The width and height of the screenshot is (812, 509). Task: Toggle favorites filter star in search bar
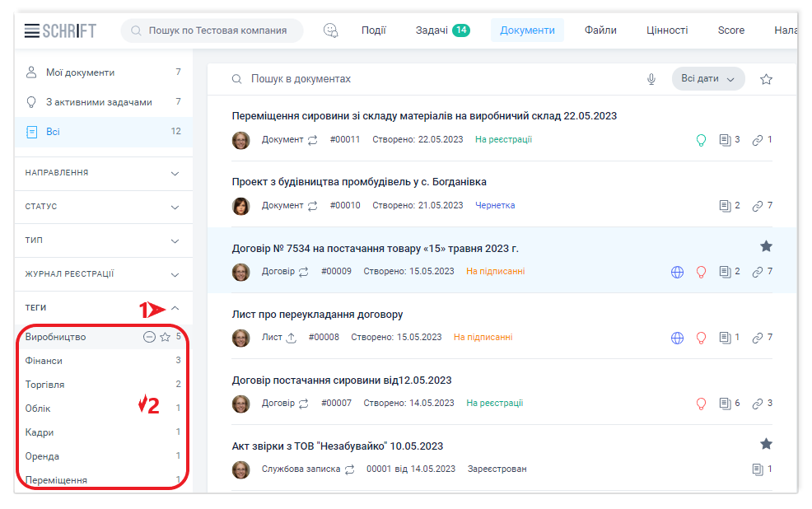tap(766, 79)
